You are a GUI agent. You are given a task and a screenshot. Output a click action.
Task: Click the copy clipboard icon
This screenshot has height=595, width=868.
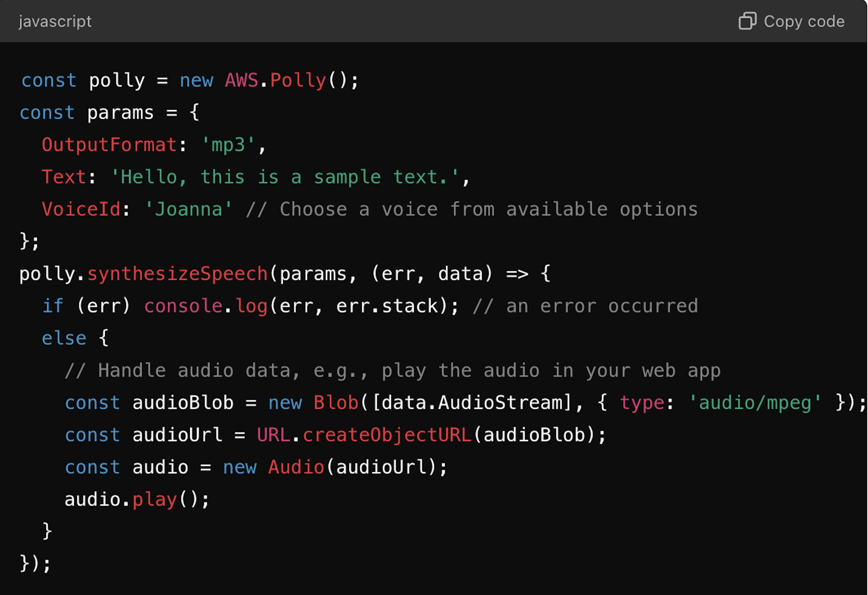pos(747,21)
